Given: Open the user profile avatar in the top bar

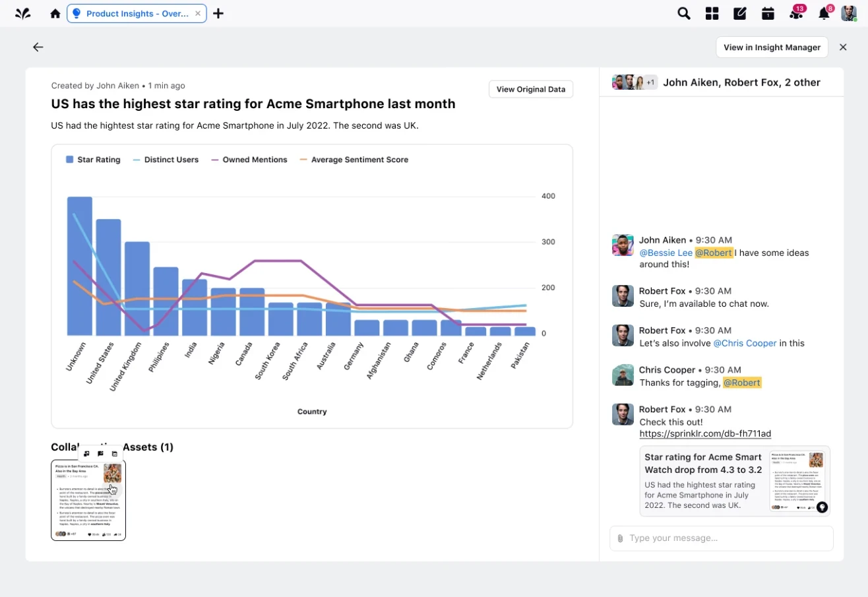Looking at the screenshot, I should 849,13.
